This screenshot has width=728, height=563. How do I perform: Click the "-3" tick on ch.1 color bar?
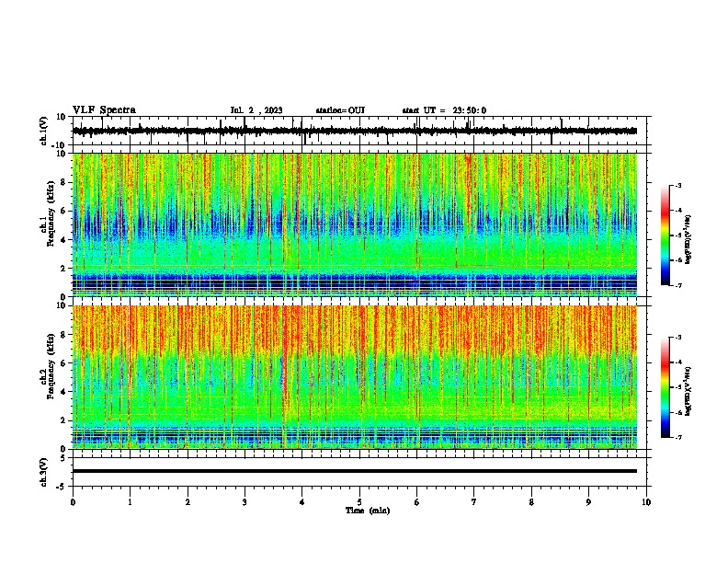678,186
